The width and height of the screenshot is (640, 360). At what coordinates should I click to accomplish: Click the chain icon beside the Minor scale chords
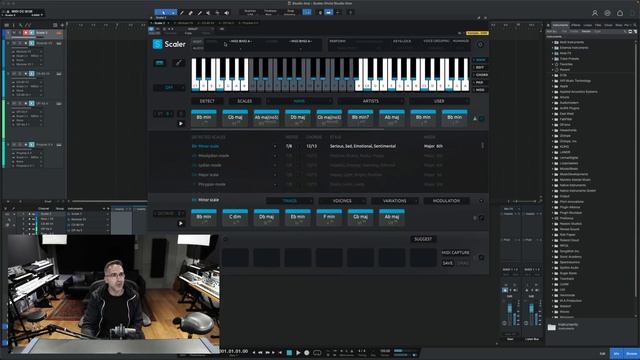pyautogui.click(x=482, y=218)
